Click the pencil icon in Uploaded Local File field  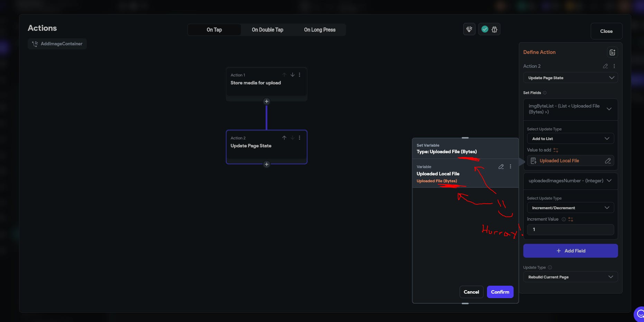click(608, 161)
